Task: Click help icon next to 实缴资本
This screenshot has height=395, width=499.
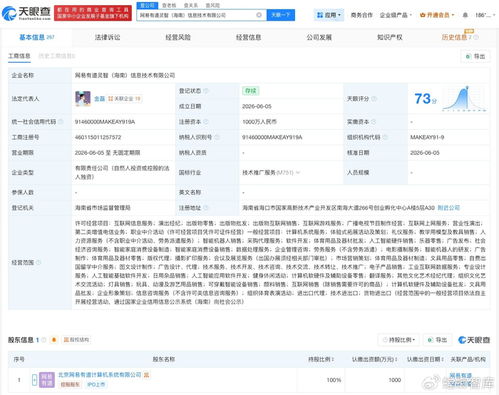Action: pyautogui.click(x=374, y=122)
